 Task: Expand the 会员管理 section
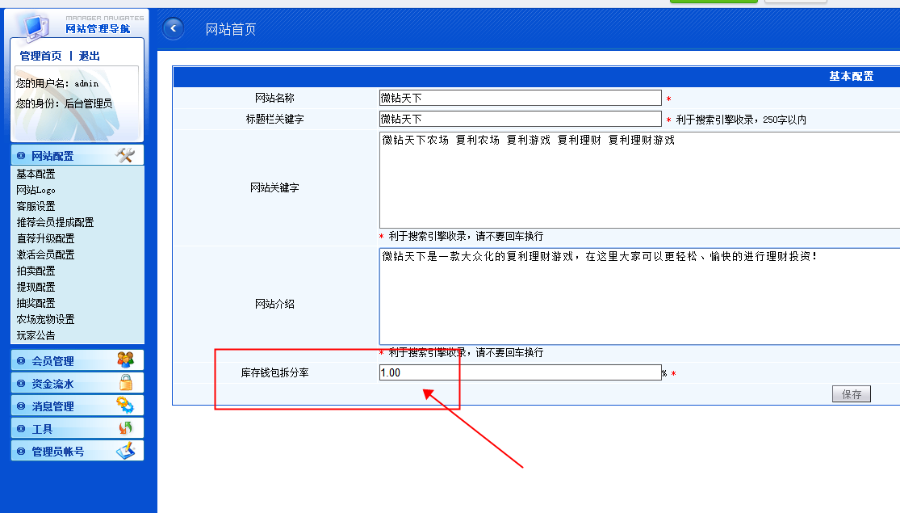point(77,360)
